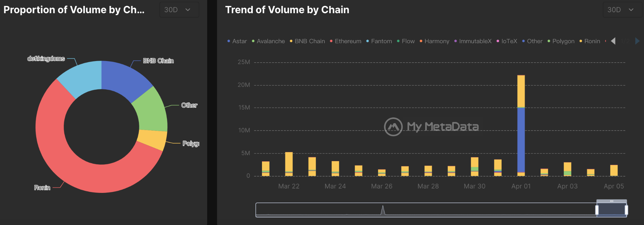Click the spike in the timeline overview
Screen dimensions: 644x225
pos(383,210)
